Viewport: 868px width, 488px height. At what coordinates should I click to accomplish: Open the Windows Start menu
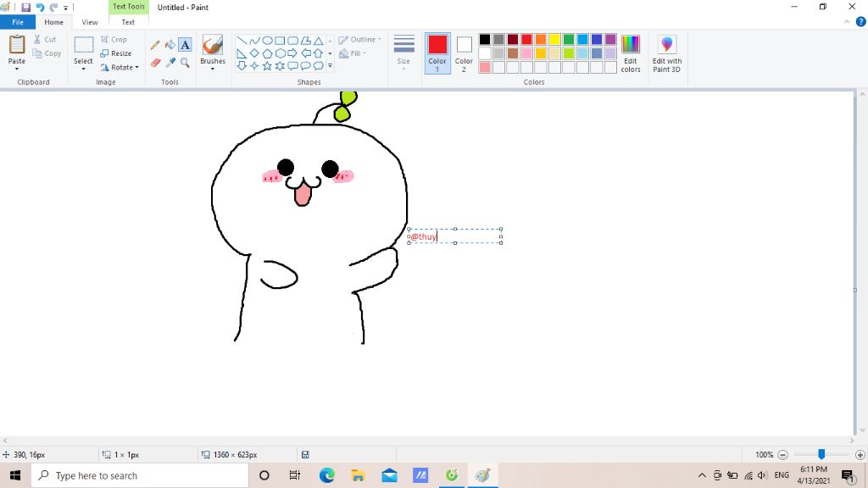[15, 475]
